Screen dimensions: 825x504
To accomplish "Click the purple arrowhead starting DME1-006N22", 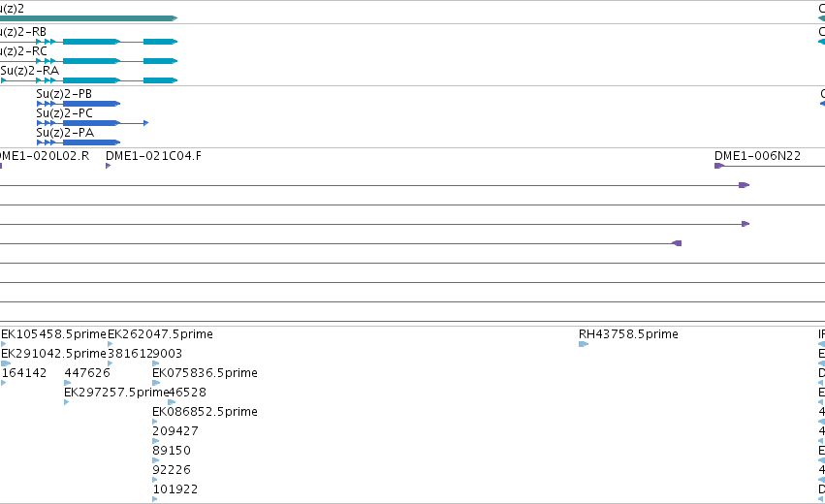I will point(718,167).
